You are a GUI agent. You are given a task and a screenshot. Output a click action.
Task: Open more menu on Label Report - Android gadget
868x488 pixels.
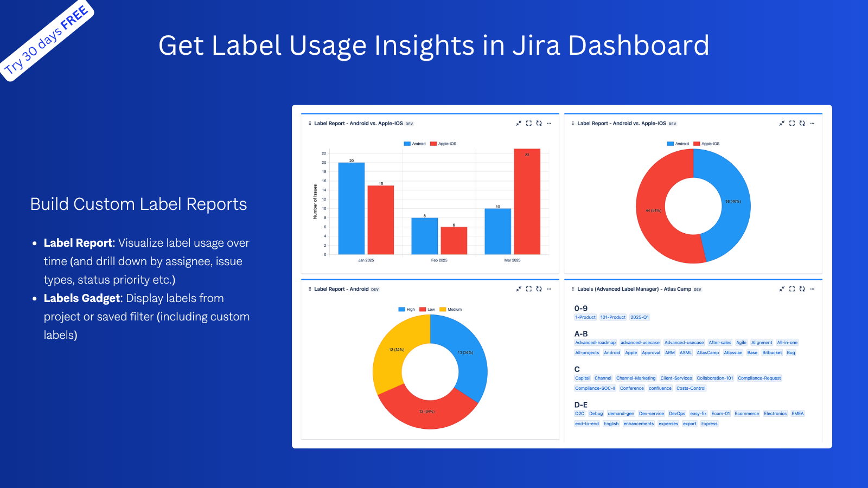pos(549,289)
